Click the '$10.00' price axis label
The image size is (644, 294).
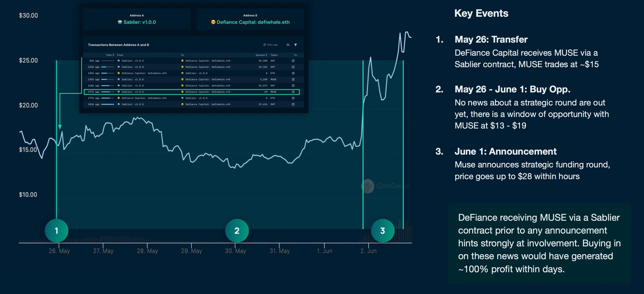[28, 195]
